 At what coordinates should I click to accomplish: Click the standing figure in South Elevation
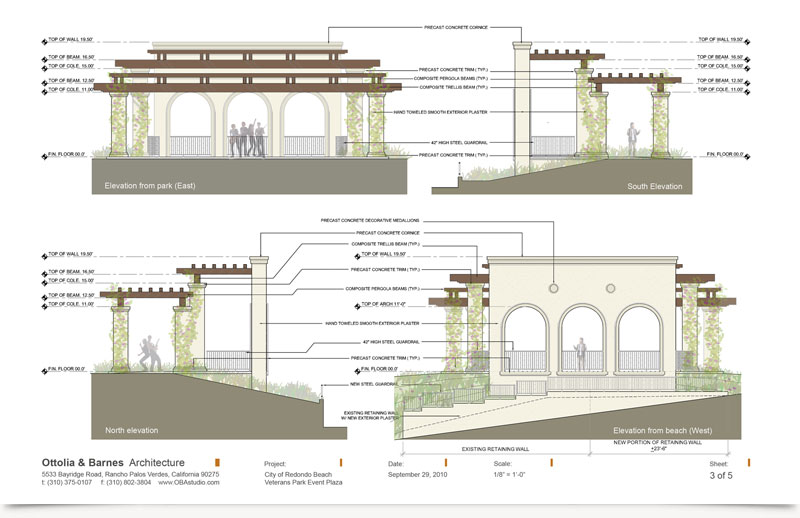pyautogui.click(x=631, y=141)
